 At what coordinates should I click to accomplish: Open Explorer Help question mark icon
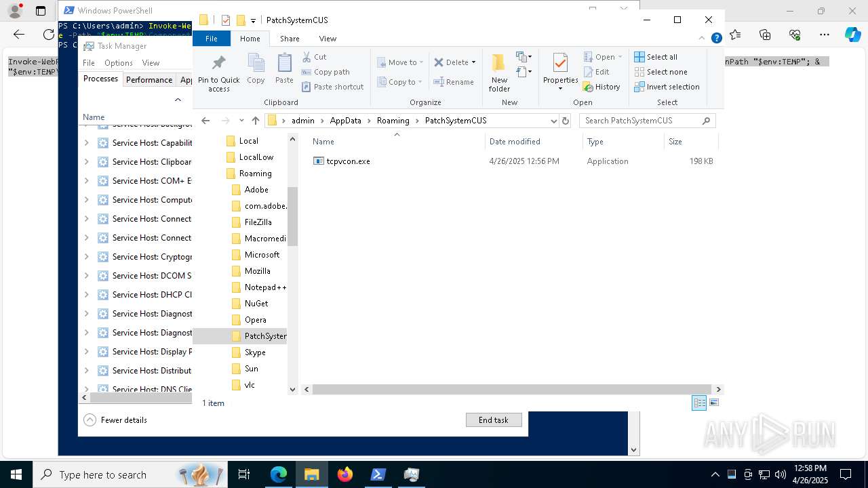(x=716, y=39)
